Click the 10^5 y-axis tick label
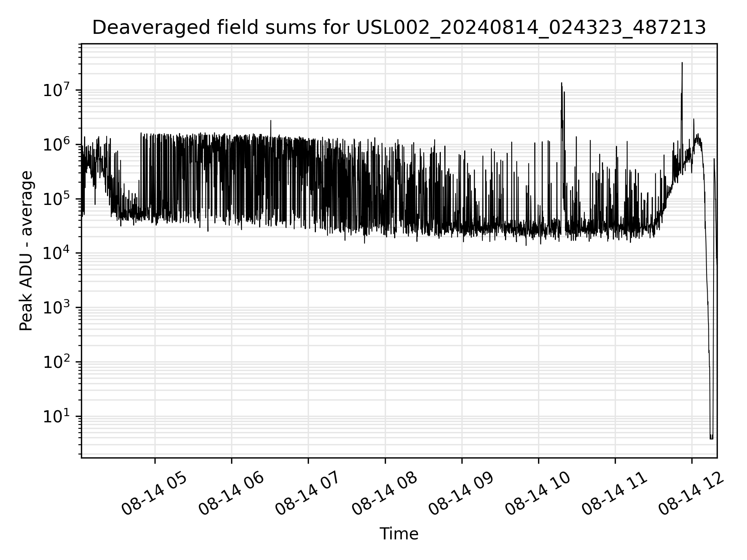Viewport: 747px width, 560px height. (x=57, y=198)
